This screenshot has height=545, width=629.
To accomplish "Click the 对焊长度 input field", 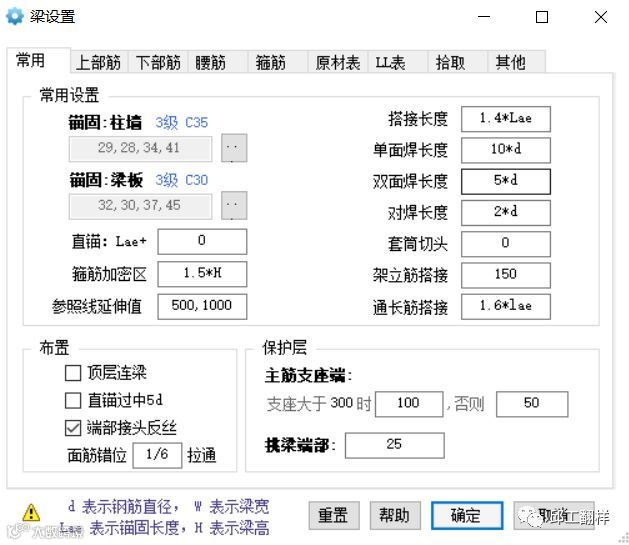I will coord(506,213).
